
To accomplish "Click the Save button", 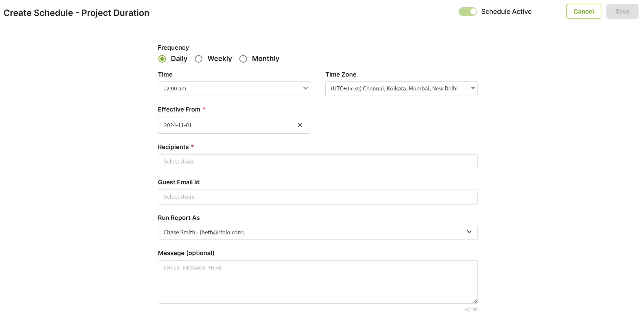I will coord(622,12).
